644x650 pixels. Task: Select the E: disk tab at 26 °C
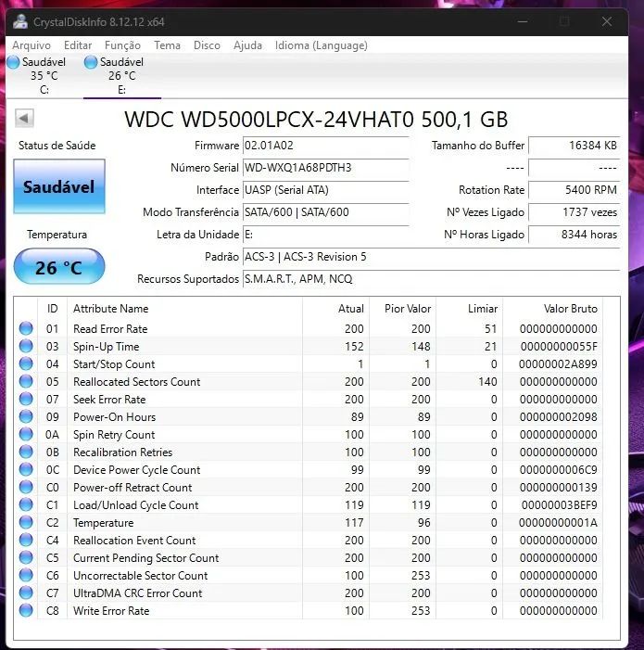tap(121, 75)
